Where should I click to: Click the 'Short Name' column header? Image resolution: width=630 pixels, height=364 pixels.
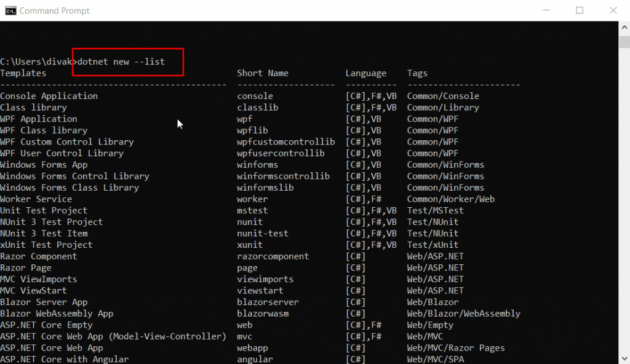coord(262,73)
